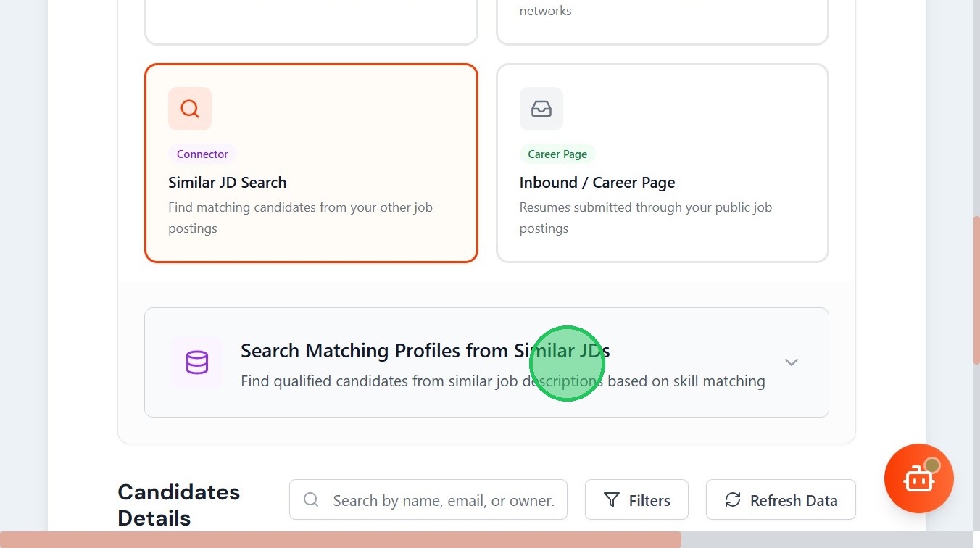Screen dimensions: 980x548
Task: Click the funnel icon beside Filters
Action: pos(612,500)
